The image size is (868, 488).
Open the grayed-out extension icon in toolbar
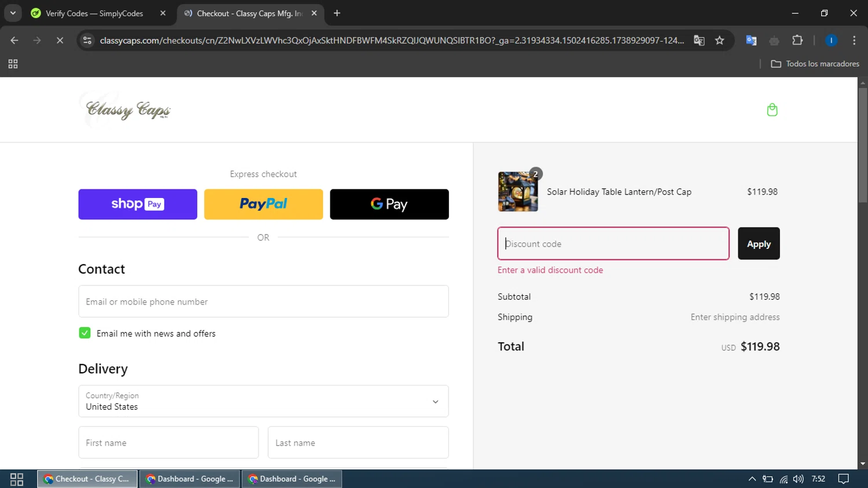774,41
